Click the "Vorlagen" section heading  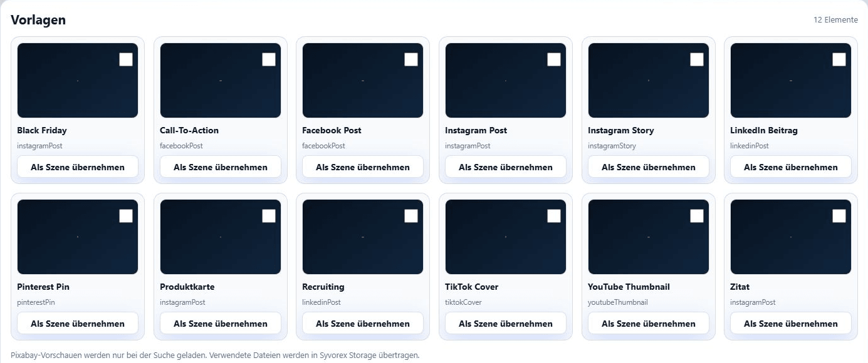pyautogui.click(x=38, y=20)
